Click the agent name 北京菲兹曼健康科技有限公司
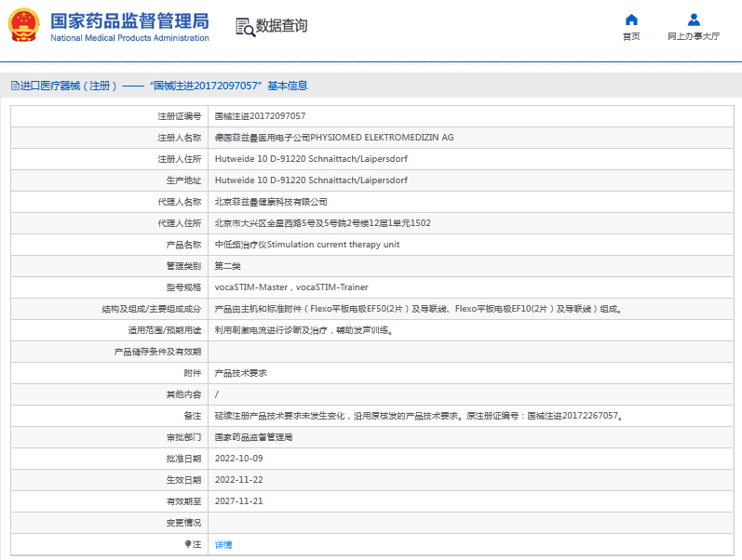742x560 pixels. coord(271,202)
